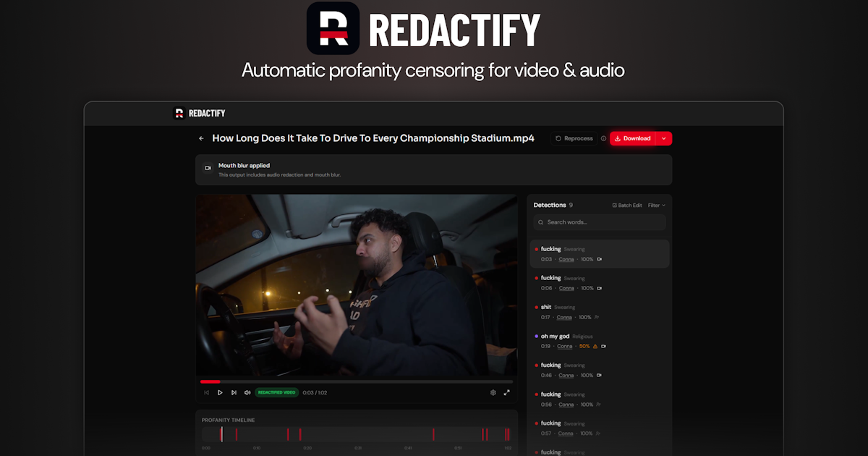868x456 pixels.
Task: Click the Conna speaker link at 0:46
Action: pyautogui.click(x=566, y=375)
